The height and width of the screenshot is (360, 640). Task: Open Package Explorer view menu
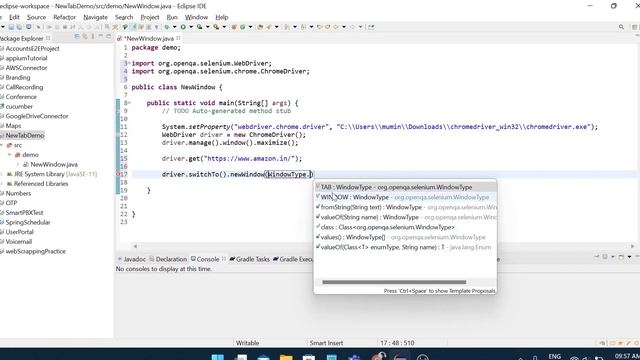93,37
